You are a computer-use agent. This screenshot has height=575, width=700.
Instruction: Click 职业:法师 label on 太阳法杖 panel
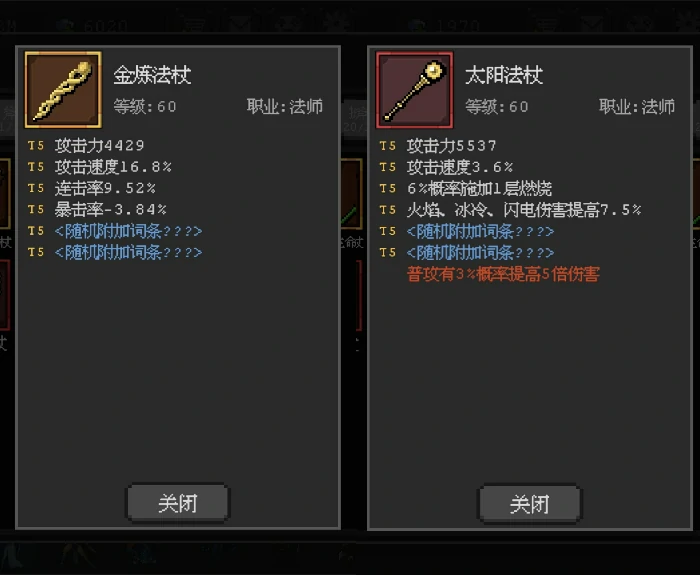[637, 107]
